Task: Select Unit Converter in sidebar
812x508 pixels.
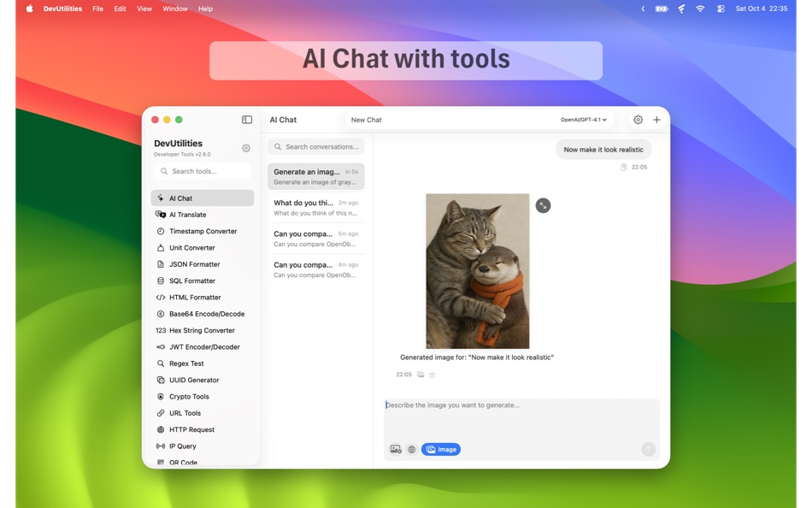Action: click(203, 248)
